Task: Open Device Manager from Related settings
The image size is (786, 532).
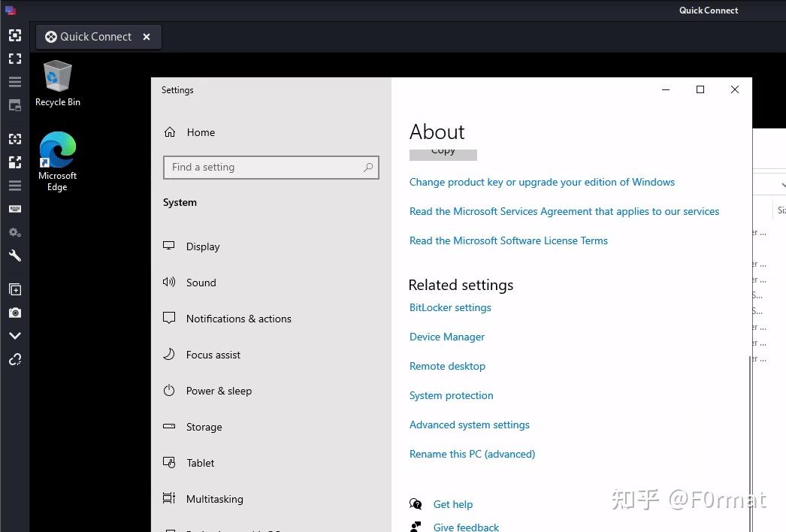Action: coord(446,337)
